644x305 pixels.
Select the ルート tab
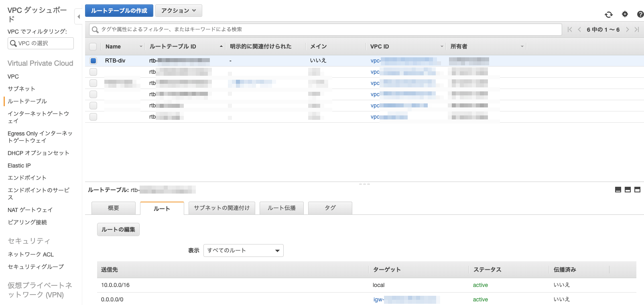pos(162,208)
